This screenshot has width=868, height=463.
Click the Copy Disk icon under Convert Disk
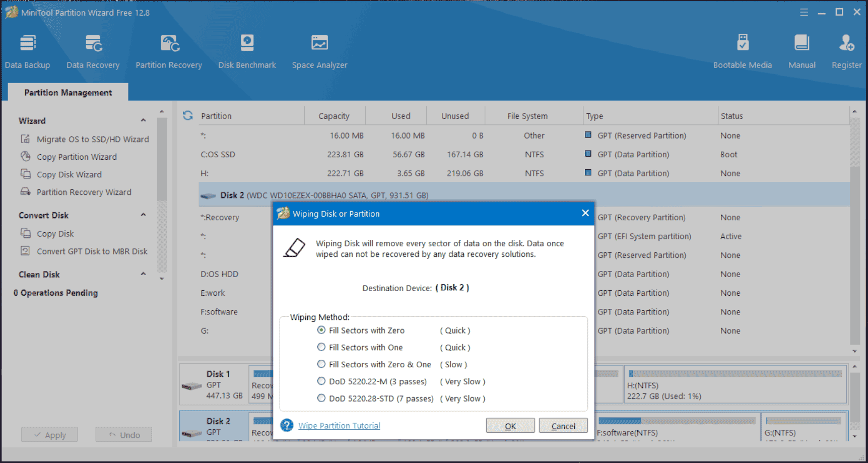coord(25,233)
